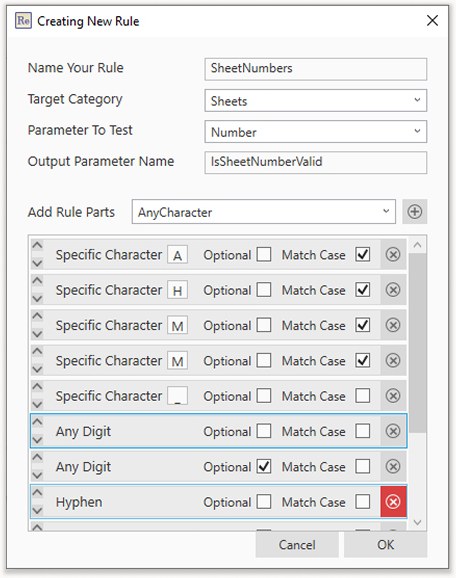
Task: Move highlighted Any Digit row down
Action: [37, 440]
